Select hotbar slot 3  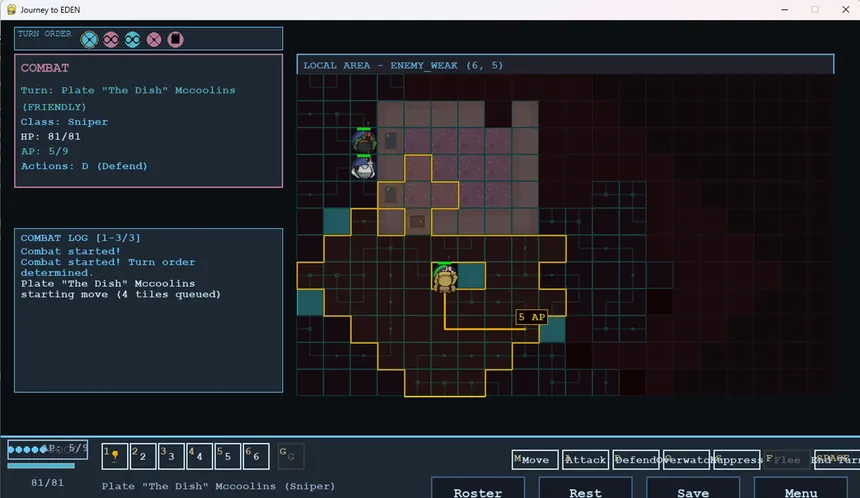171,456
